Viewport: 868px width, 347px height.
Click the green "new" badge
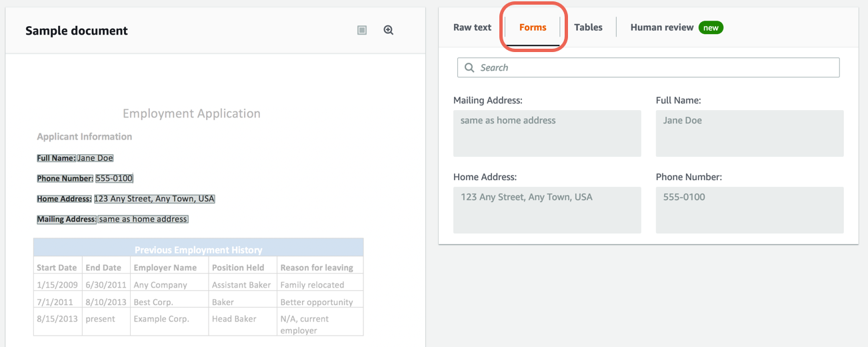(x=711, y=27)
